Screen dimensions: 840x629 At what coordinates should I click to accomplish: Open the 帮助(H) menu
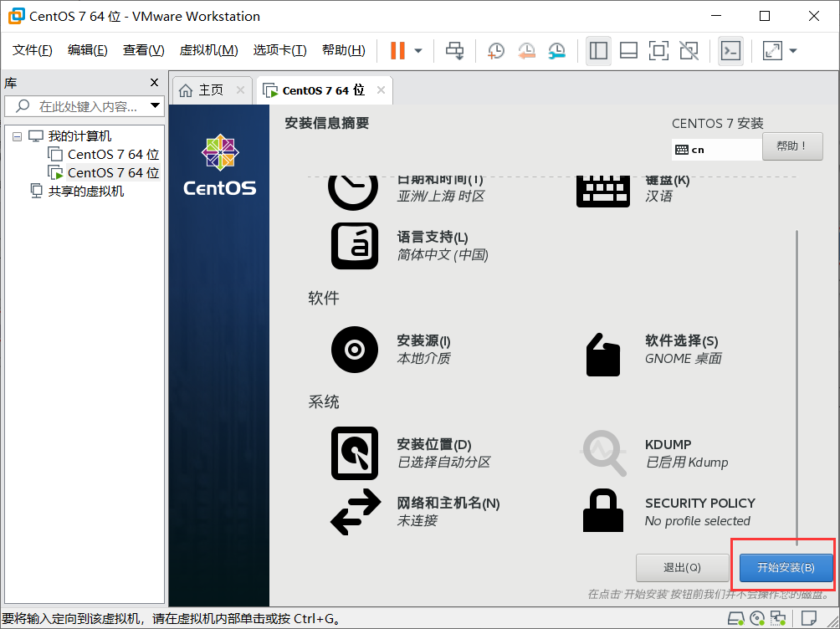pyautogui.click(x=343, y=50)
